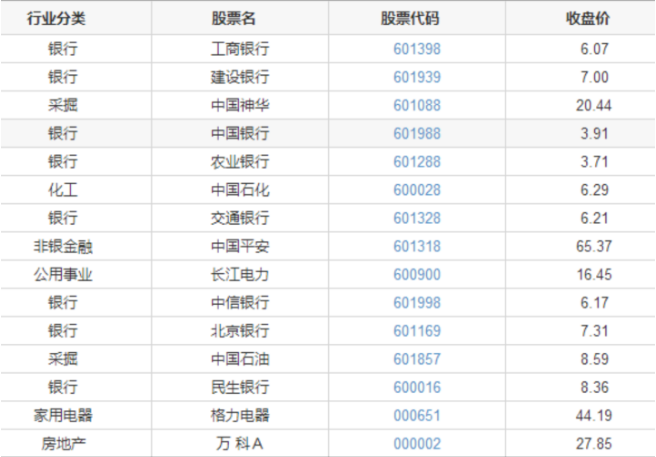Click closing price 27.85
656x457 pixels.
594,444
